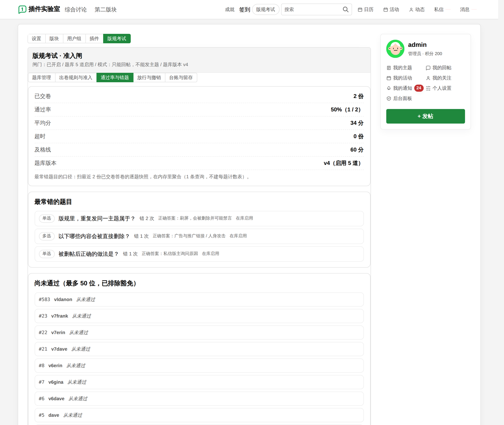Open 个人设置 sliders icon link
Image resolution: width=504 pixels, height=425 pixels.
(x=439, y=88)
